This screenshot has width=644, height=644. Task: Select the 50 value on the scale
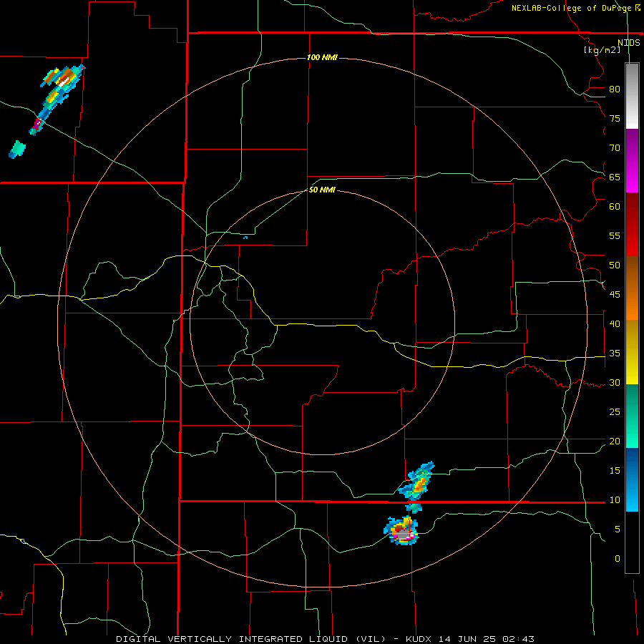click(x=615, y=265)
